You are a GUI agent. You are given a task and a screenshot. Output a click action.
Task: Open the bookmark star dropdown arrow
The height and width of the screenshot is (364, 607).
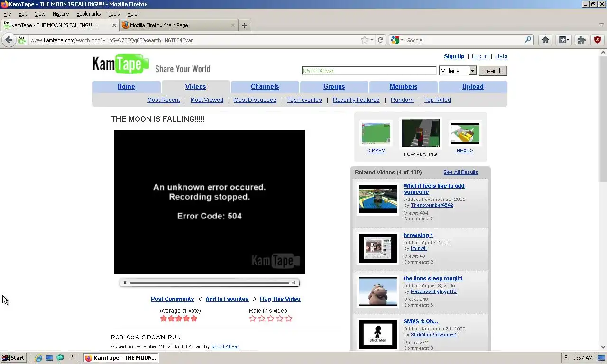pyautogui.click(x=372, y=40)
